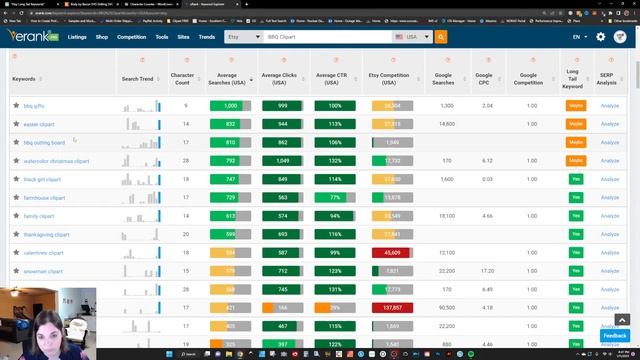Screen dimensions: 640x360
Task: Open the Windows Start button
Action: 169,354
